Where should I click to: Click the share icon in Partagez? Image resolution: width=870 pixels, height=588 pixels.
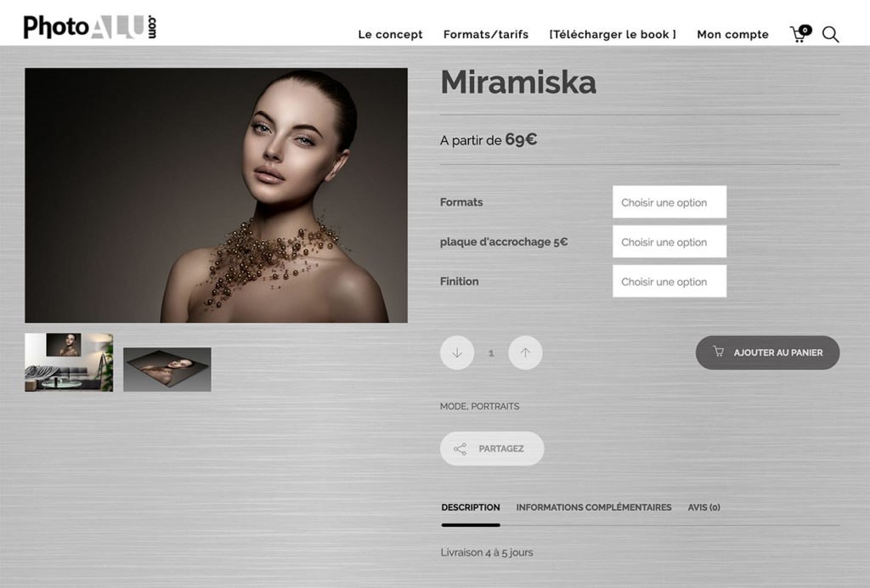click(x=460, y=449)
